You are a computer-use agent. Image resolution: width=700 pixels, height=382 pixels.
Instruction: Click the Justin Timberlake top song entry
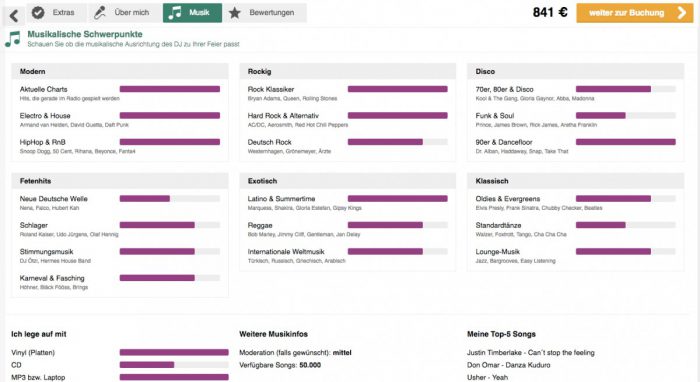pos(530,353)
